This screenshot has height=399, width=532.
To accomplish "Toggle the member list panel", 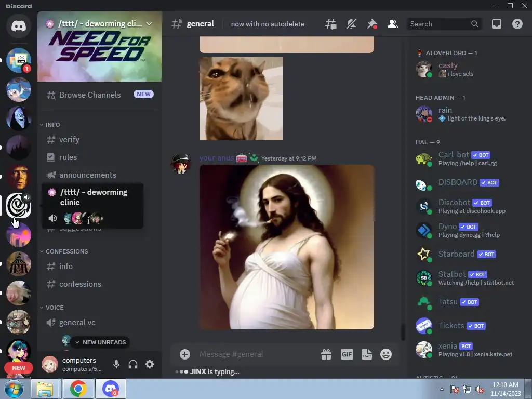I will [x=393, y=24].
